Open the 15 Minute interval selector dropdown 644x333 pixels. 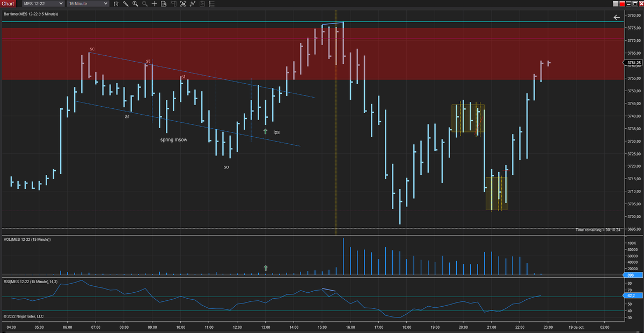point(87,3)
